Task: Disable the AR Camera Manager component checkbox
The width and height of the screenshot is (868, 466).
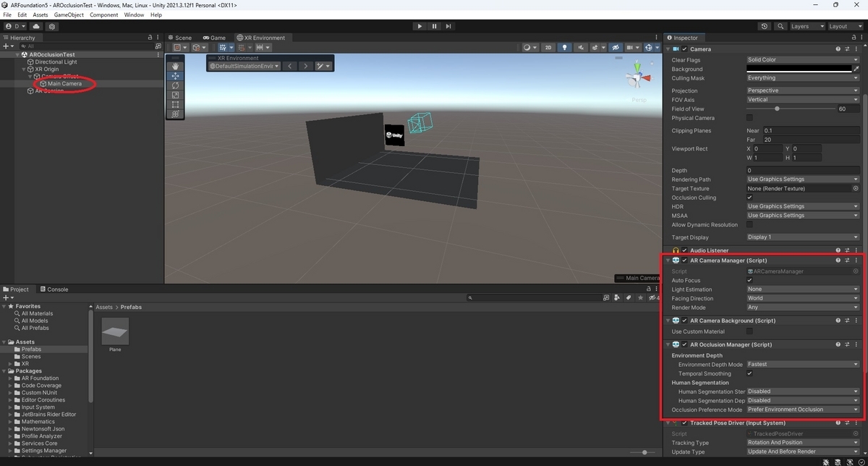Action: click(684, 260)
